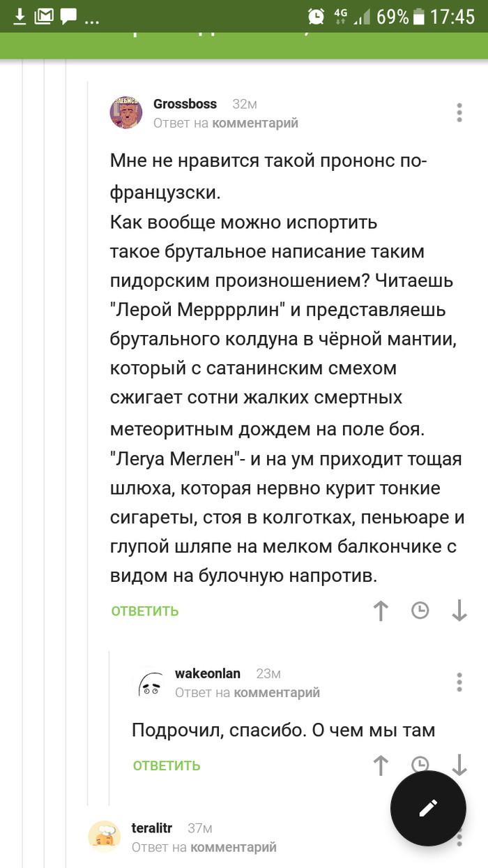The height and width of the screenshot is (868, 488).
Task: Upvote the Grossboss comment with the up arrow
Action: pyautogui.click(x=381, y=611)
